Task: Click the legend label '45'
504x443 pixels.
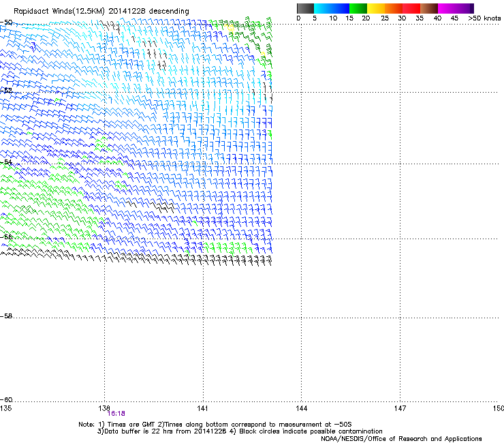Action: pos(454,18)
